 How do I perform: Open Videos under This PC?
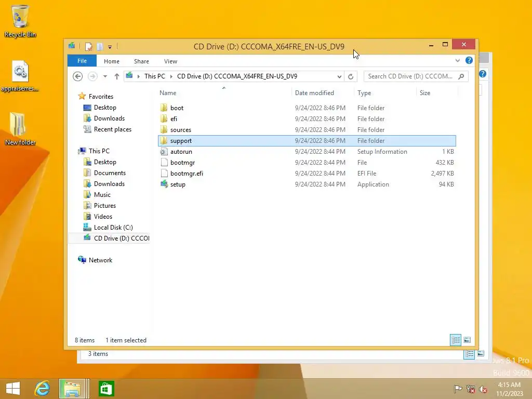[x=103, y=217]
